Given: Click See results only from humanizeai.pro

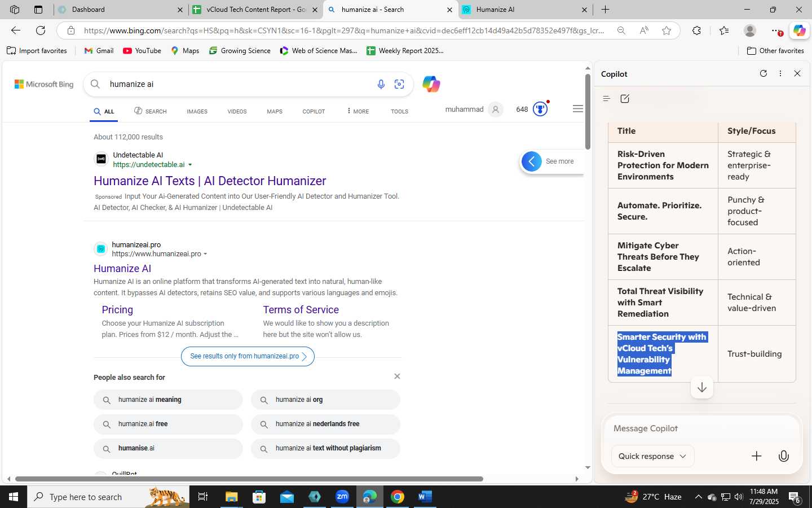Looking at the screenshot, I should coord(248,356).
